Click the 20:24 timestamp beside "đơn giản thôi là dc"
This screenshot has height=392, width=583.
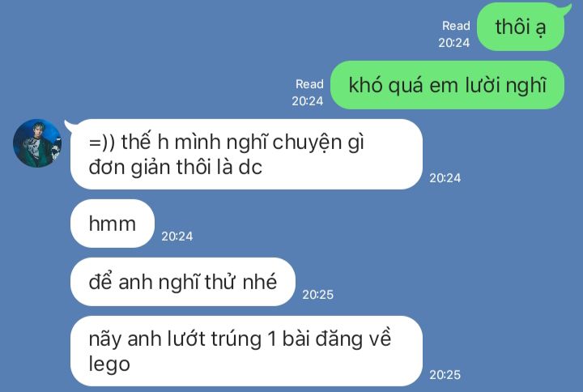[x=445, y=177]
